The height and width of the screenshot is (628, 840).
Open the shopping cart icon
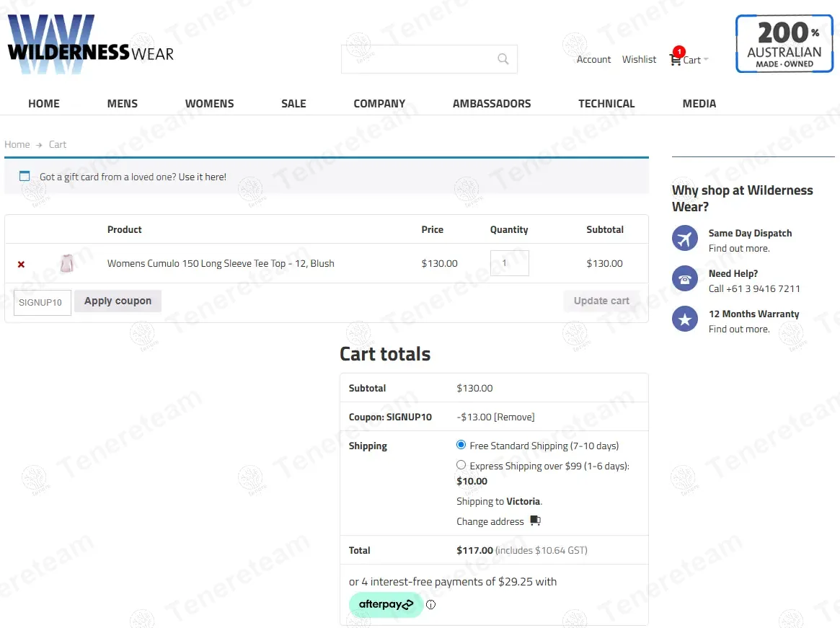[675, 61]
